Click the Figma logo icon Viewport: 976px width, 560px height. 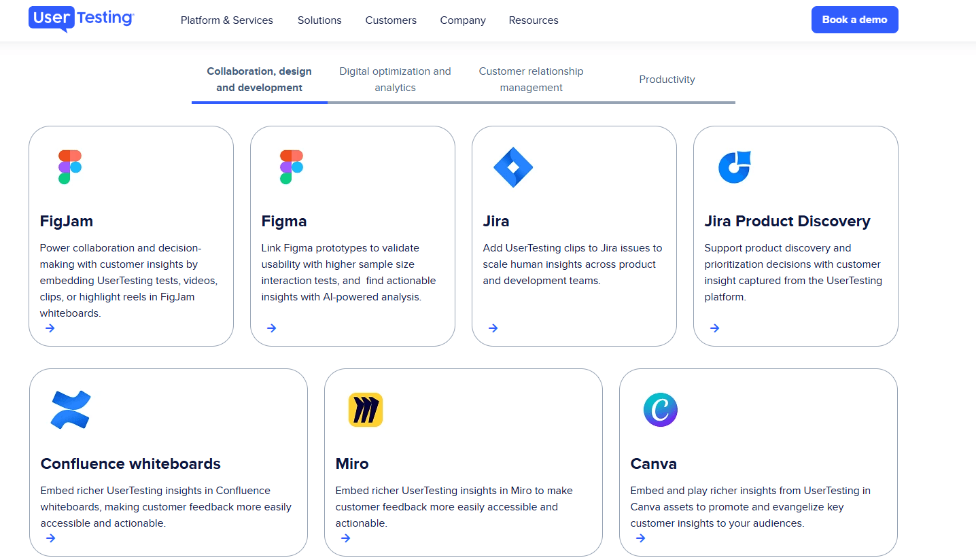(x=291, y=167)
